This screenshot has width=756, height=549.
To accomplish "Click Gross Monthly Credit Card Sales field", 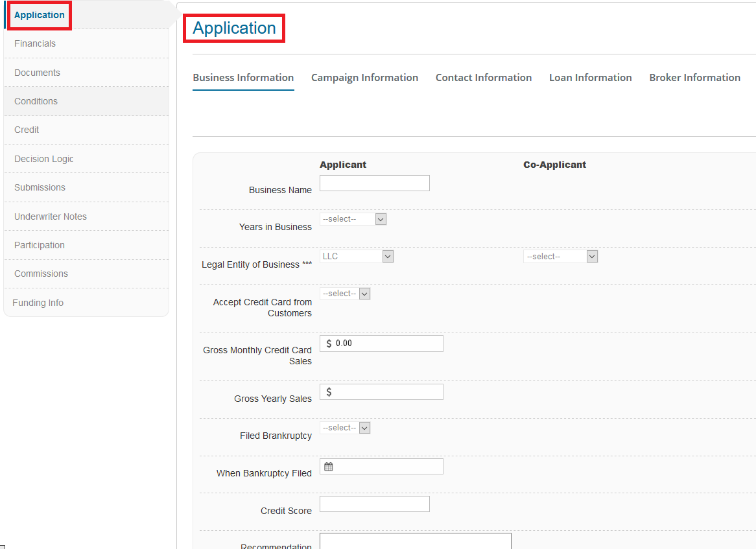I will pyautogui.click(x=381, y=343).
